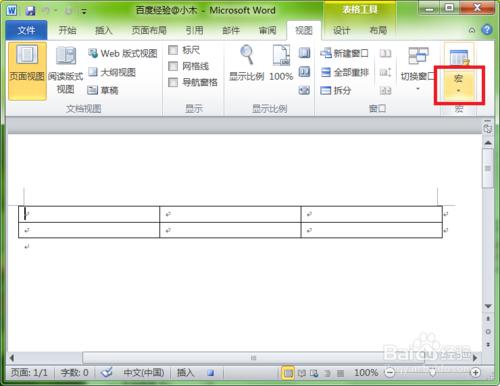Click the Two Pages zoom icon
Image resolution: width=500 pixels, height=386 pixels.
[304, 71]
